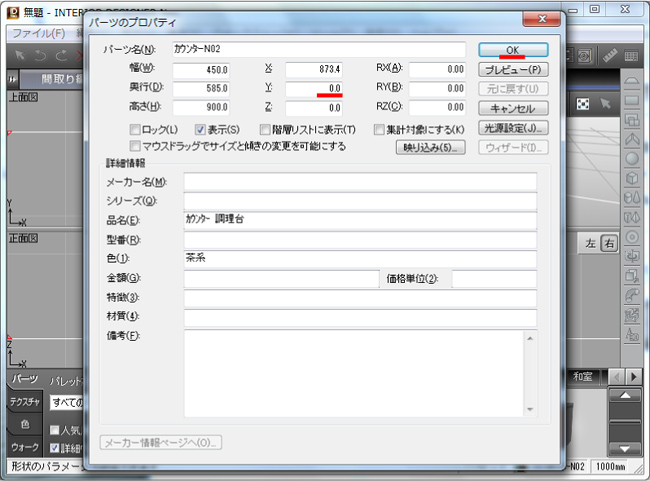Click the redo arrow icon in toolbar
The image size is (650, 481).
click(x=62, y=54)
